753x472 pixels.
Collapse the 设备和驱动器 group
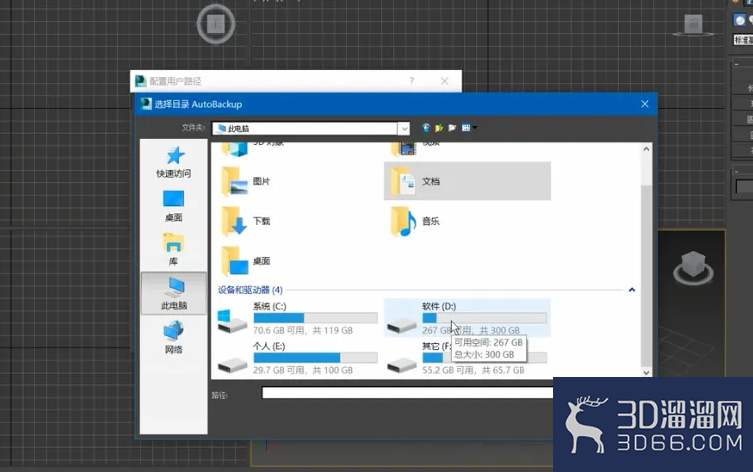(632, 290)
